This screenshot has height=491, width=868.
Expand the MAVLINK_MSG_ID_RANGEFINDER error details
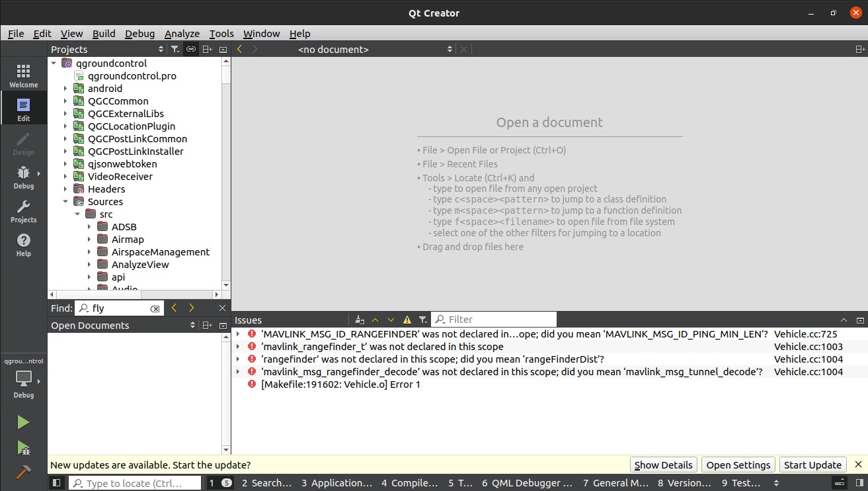(238, 334)
